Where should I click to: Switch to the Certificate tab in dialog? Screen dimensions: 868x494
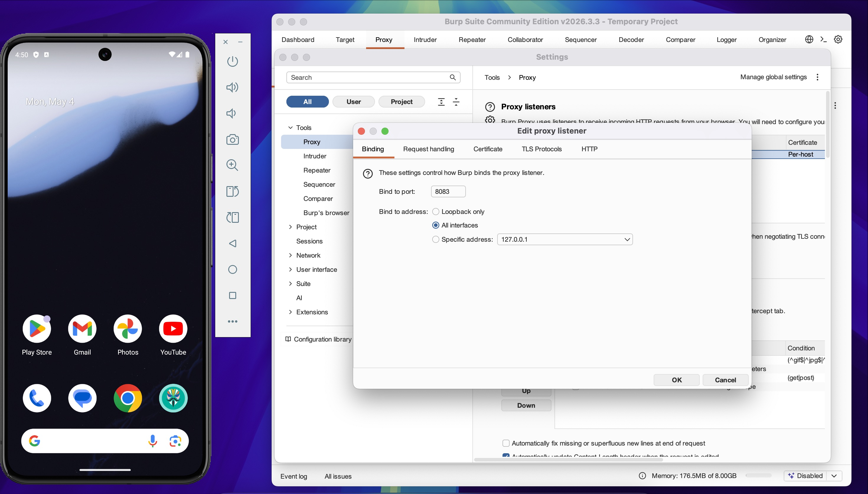(x=488, y=149)
